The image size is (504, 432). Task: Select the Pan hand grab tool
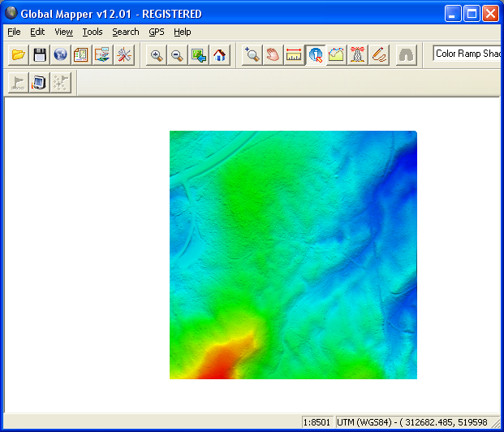[273, 55]
